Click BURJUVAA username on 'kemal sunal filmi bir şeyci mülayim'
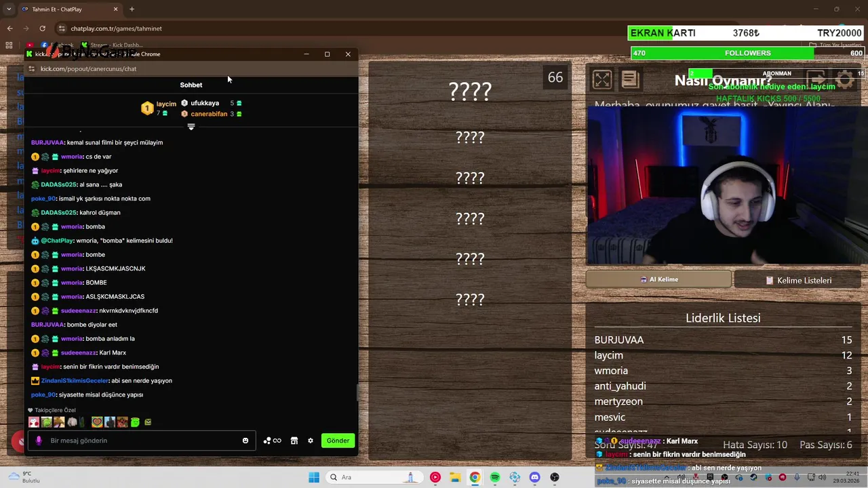Screen dimensions: 868x488 (47, 142)
